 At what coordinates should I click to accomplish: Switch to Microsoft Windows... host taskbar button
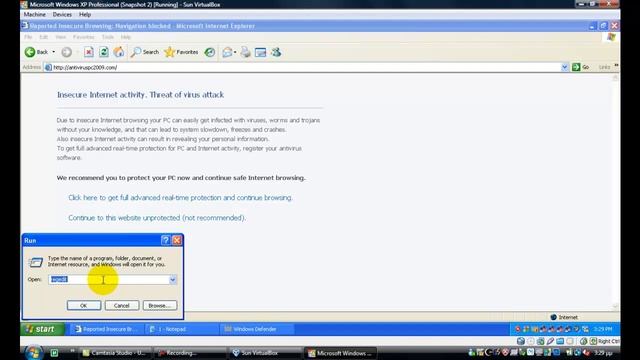341,353
